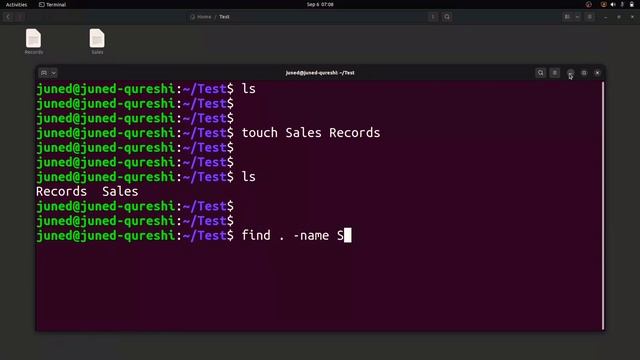The width and height of the screenshot is (640, 360).
Task: Click the 'find . -name S' command text
Action: point(293,236)
